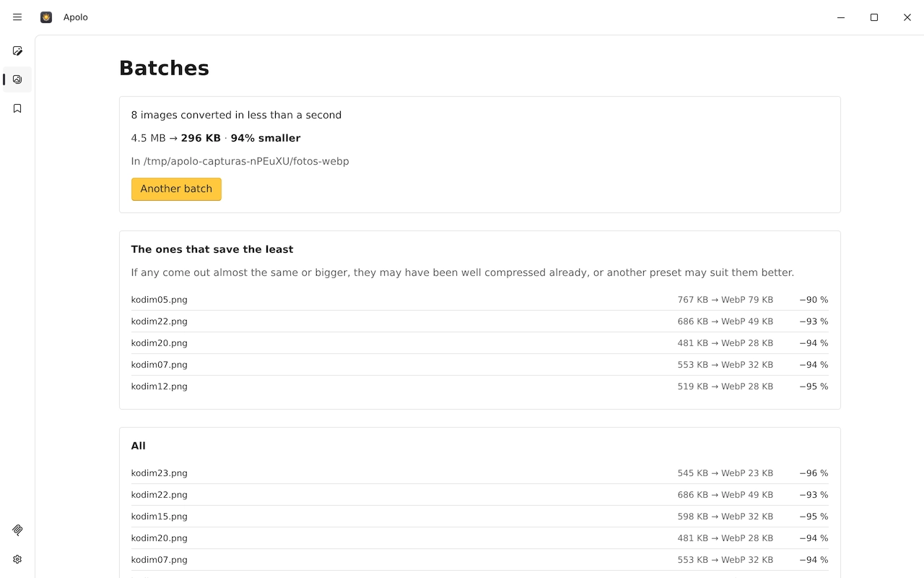The width and height of the screenshot is (924, 578).
Task: Select the Batches stacked-images sidebar icon
Action: [17, 79]
